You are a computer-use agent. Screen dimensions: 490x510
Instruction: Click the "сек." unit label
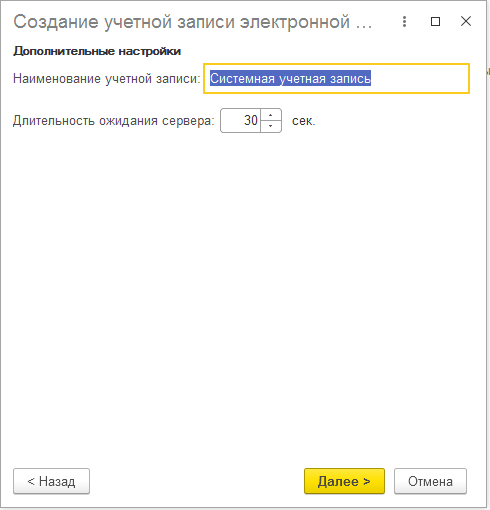(303, 121)
